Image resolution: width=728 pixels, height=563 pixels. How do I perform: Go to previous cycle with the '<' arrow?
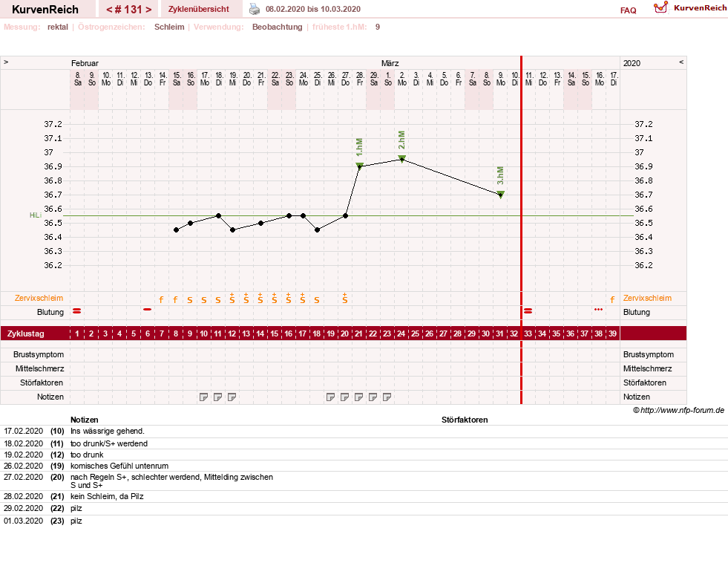tap(109, 10)
